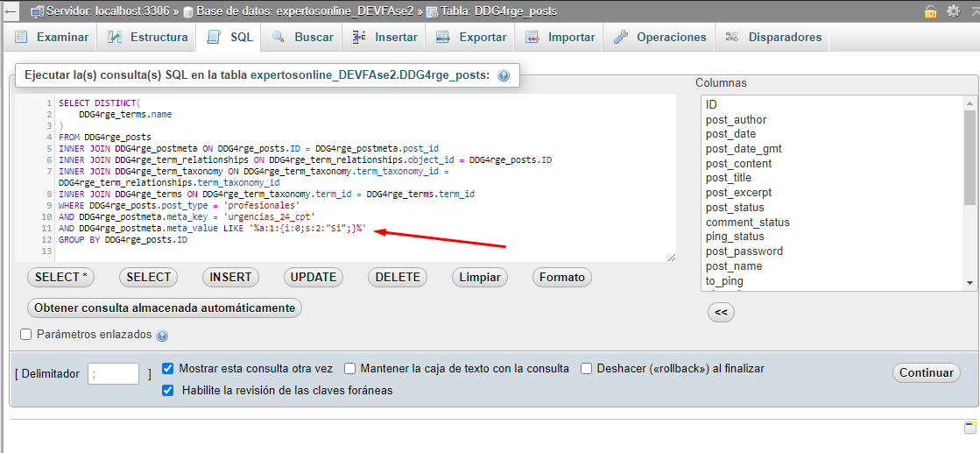Screen dimensions: 980x453
Task: Click the Delimitador input field
Action: [113, 373]
